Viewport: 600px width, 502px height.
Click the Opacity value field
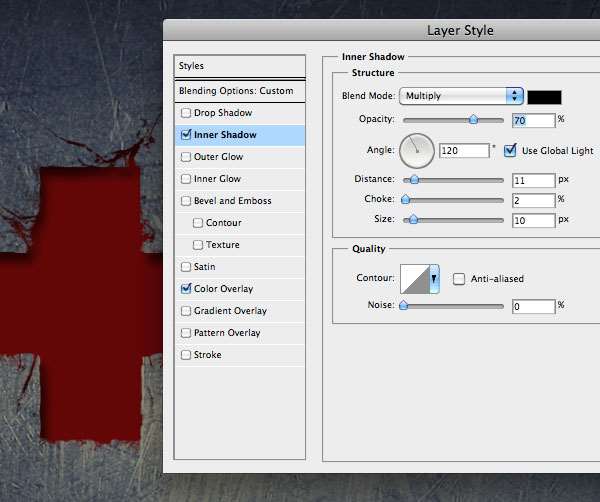(532, 120)
